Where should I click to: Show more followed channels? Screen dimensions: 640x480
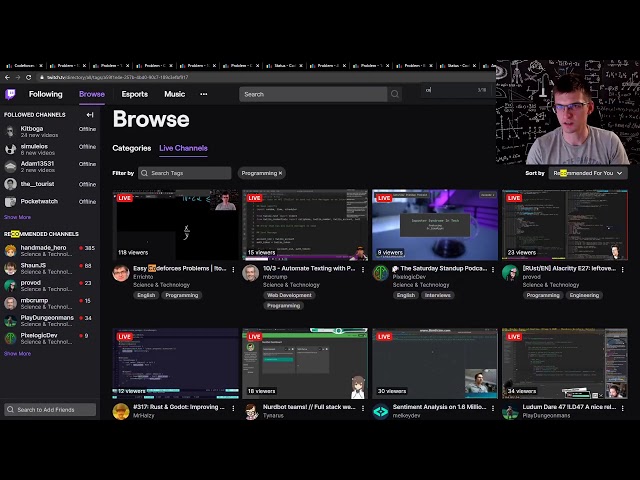(x=17, y=217)
